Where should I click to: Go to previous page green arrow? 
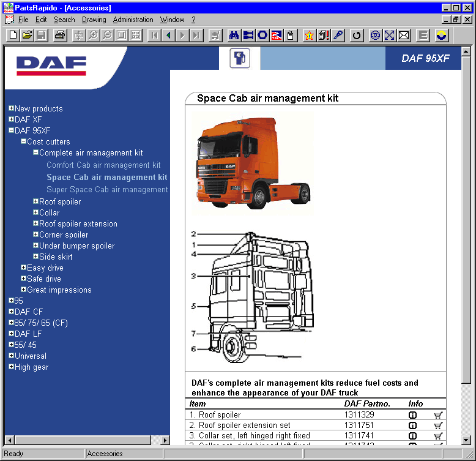(168, 36)
